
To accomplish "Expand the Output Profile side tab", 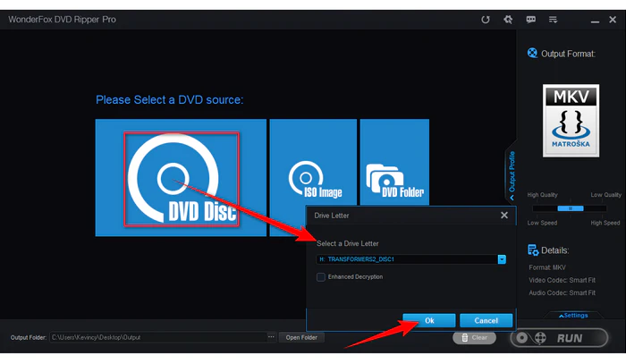I will 512,175.
